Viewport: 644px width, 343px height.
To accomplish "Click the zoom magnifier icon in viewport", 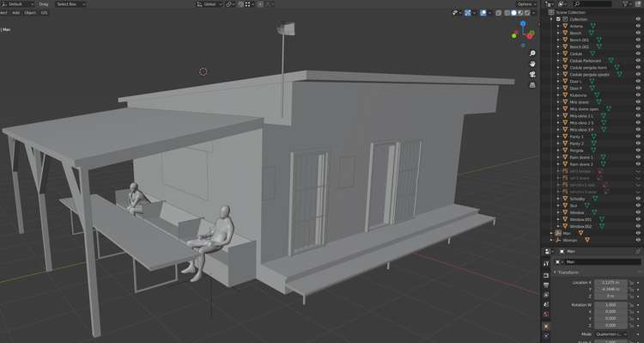I will pos(532,53).
